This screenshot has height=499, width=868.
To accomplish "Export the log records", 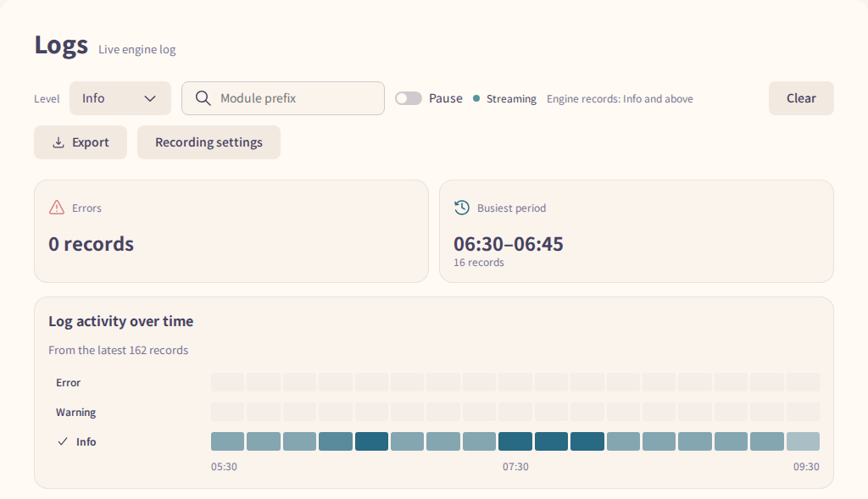I will tap(81, 142).
